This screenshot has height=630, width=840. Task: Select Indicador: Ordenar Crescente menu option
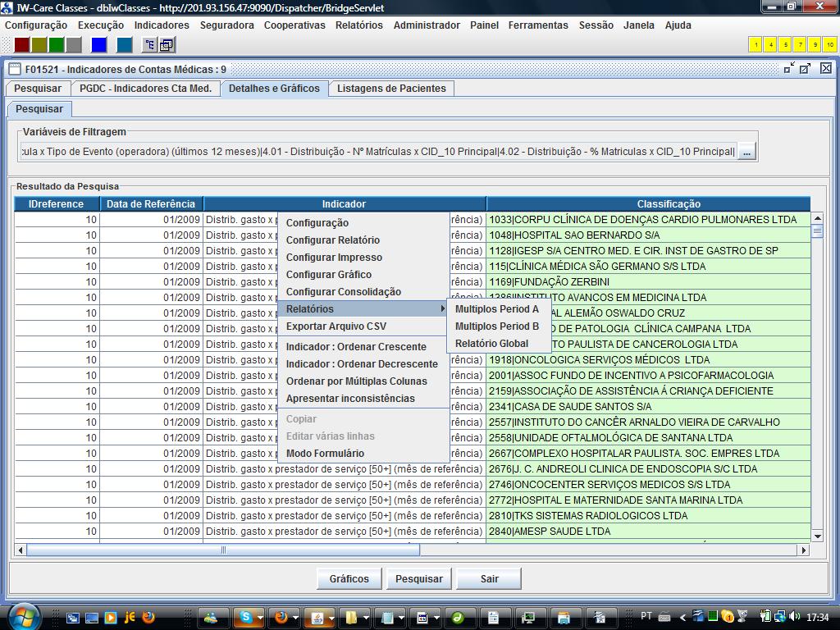[x=356, y=347]
